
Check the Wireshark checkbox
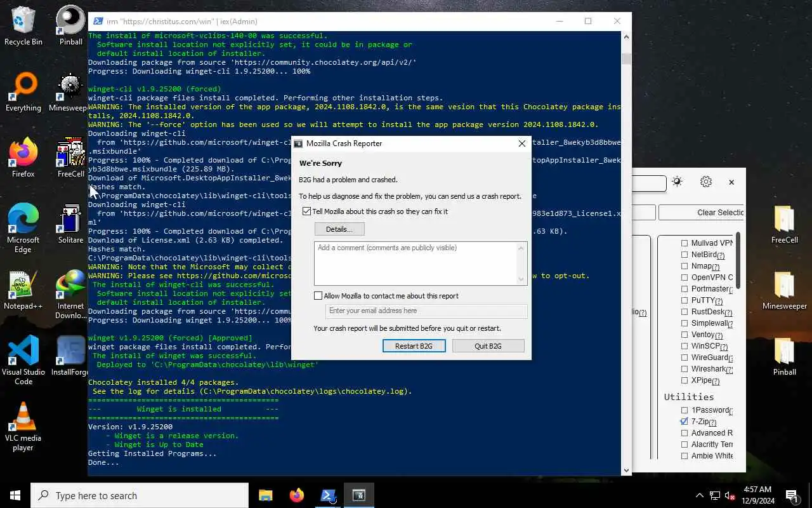coord(684,369)
